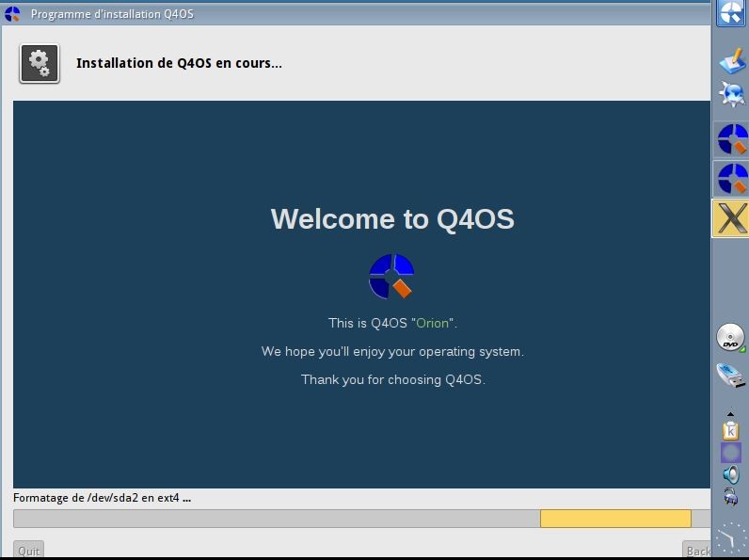Screen dimensions: 749x560
Task: Click the network connection tray icon
Action: [x=731, y=496]
